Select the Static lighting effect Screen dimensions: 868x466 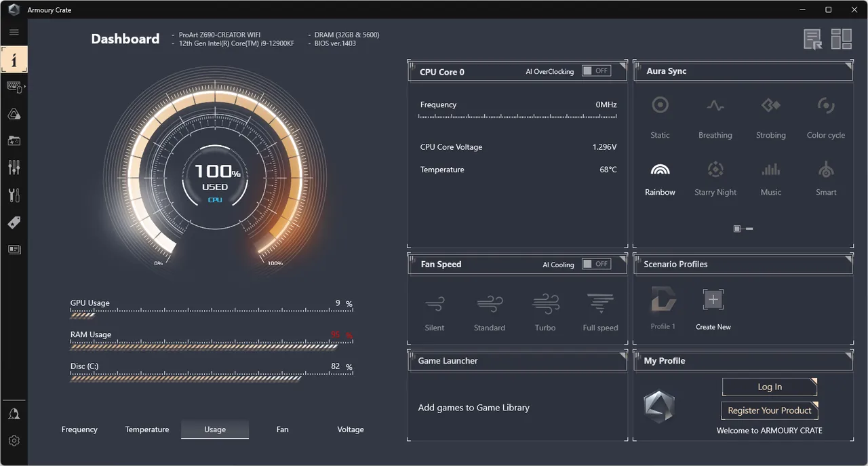[660, 116]
